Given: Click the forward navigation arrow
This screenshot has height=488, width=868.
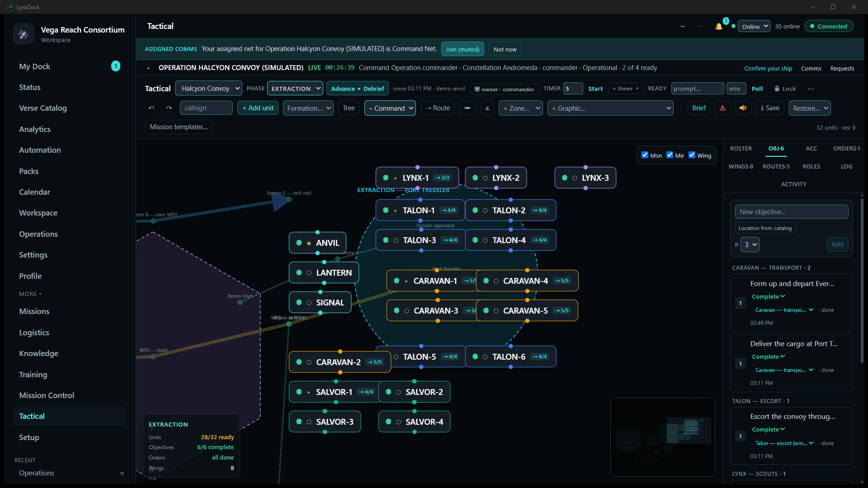Looking at the screenshot, I should pos(700,26).
